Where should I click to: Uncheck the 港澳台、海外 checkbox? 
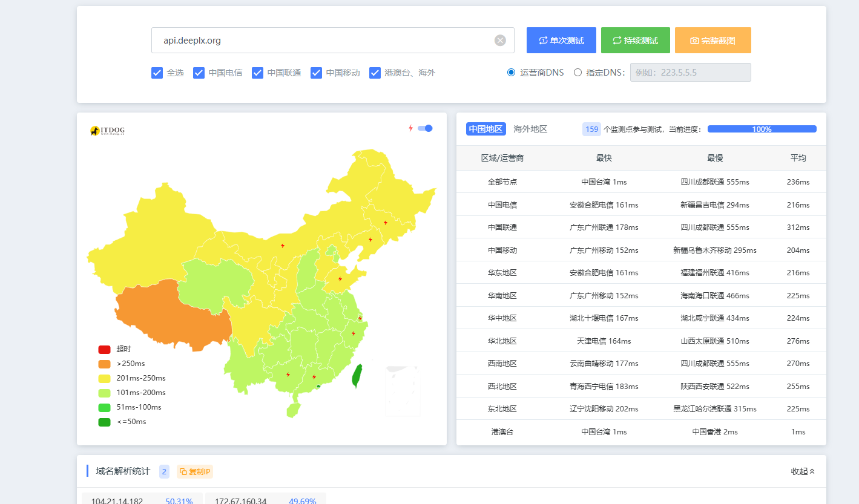point(375,73)
